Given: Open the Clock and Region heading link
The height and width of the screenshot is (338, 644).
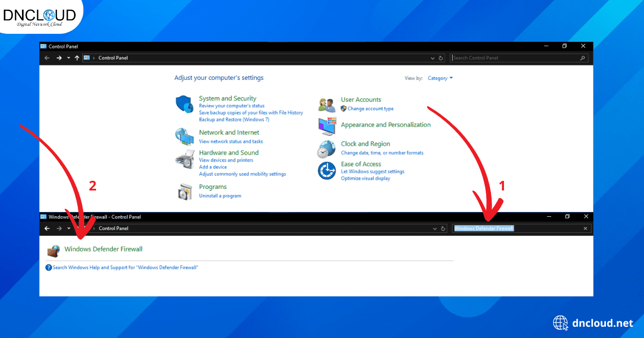Looking at the screenshot, I should (x=365, y=144).
